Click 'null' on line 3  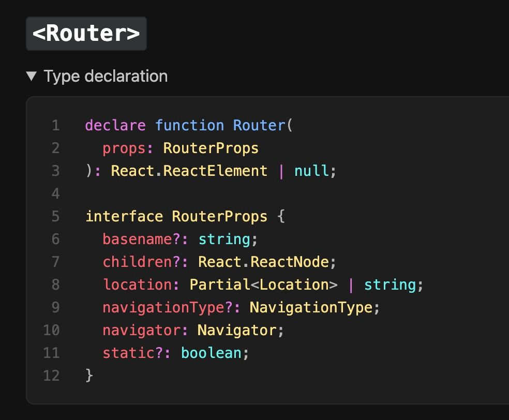tap(311, 171)
